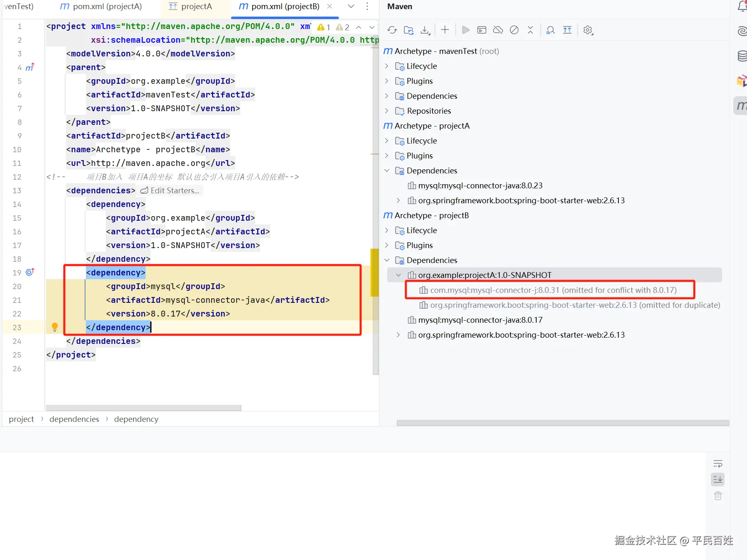Select the Archetype - projectB module node

tap(426, 215)
